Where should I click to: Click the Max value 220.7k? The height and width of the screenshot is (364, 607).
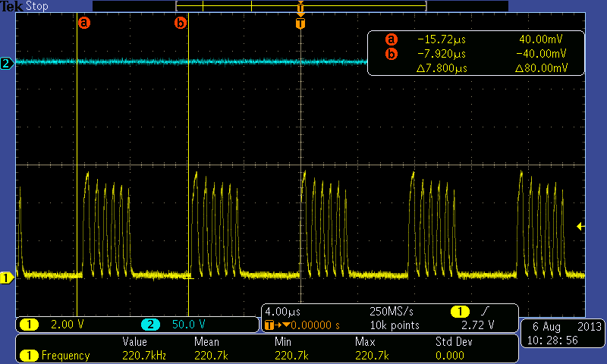click(x=372, y=356)
